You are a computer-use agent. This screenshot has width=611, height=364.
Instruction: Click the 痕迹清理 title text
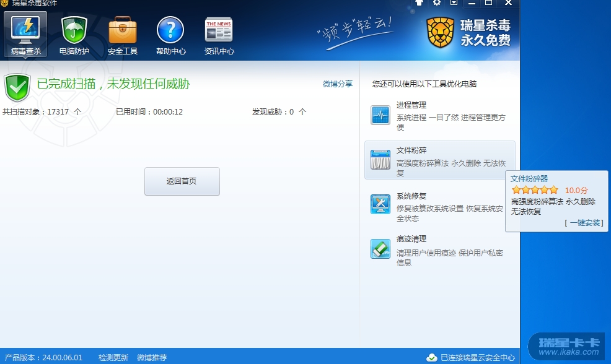(x=411, y=239)
